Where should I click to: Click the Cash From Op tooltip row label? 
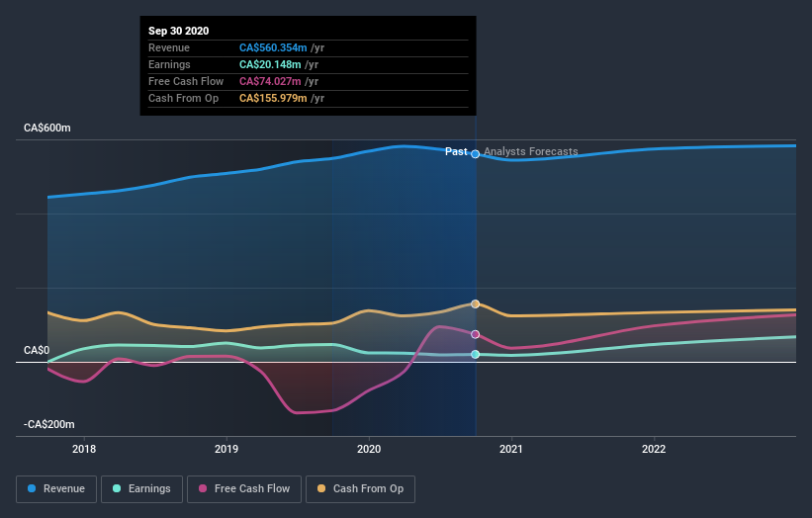[183, 98]
